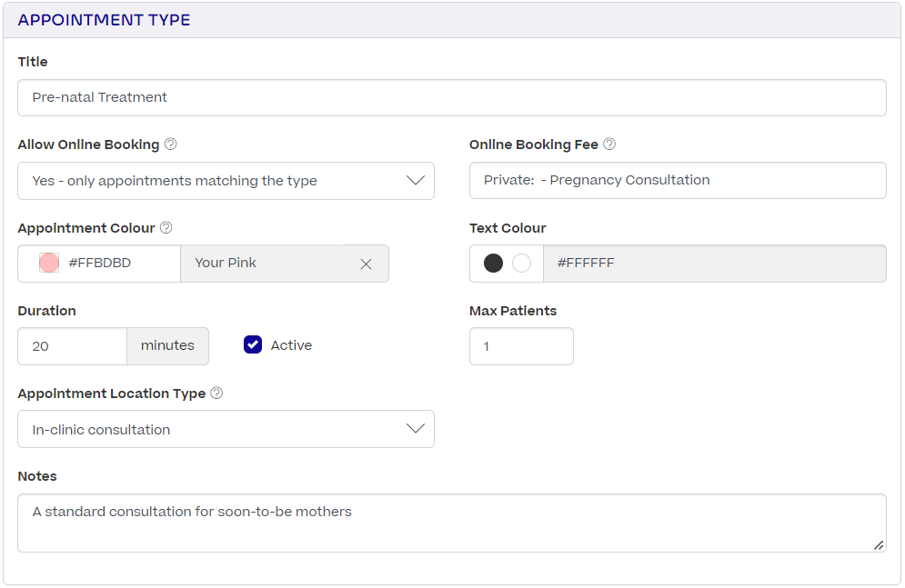Focus the Duration input field
Viewport: 905px width, 588px height.
pos(72,345)
